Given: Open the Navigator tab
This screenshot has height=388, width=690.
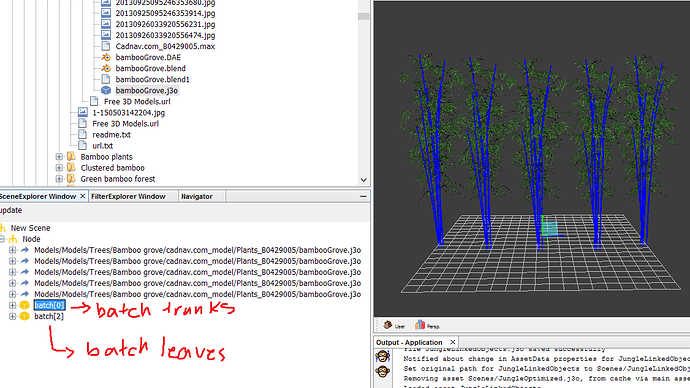Looking at the screenshot, I should point(197,196).
